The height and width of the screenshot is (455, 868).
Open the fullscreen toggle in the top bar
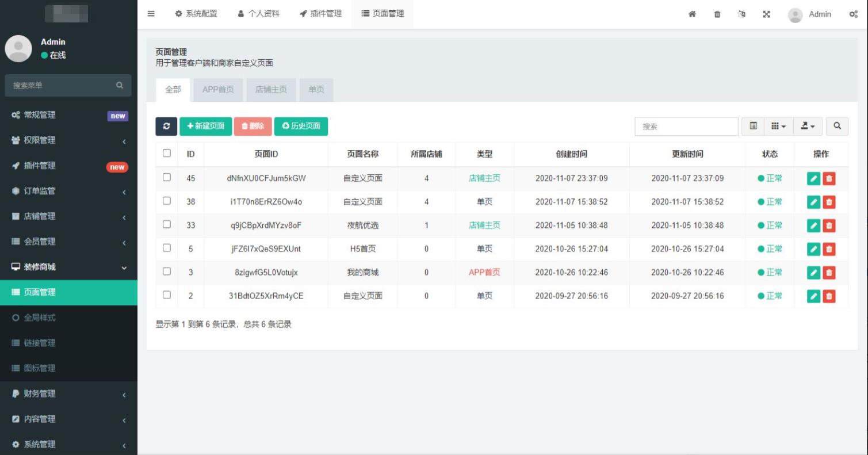pos(767,14)
